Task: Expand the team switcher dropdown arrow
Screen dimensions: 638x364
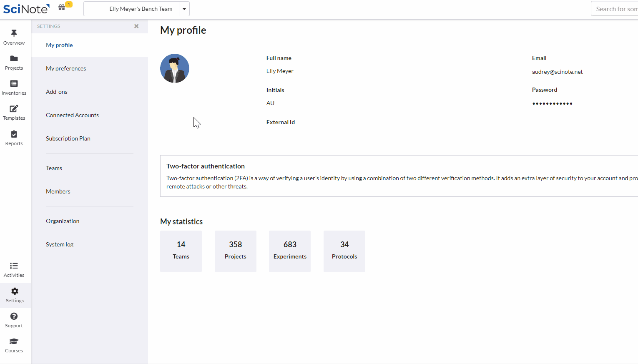Action: (184, 9)
